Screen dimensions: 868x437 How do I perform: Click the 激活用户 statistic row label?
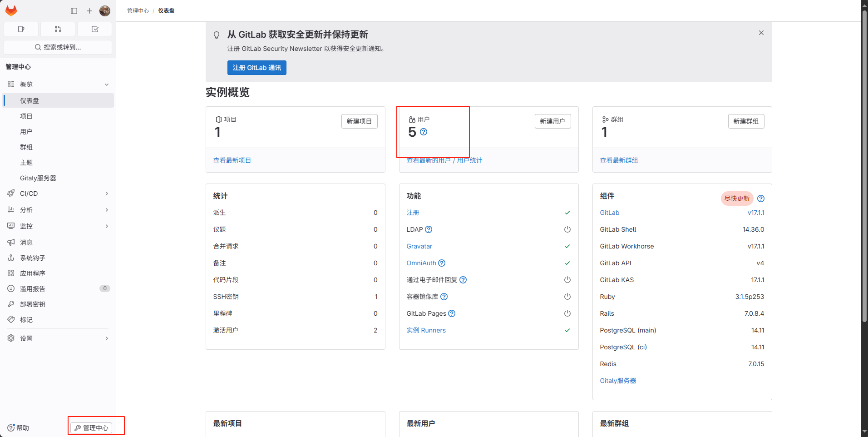pyautogui.click(x=226, y=330)
